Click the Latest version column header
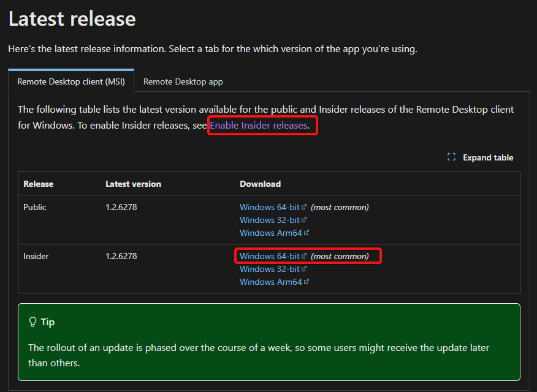 (x=133, y=184)
